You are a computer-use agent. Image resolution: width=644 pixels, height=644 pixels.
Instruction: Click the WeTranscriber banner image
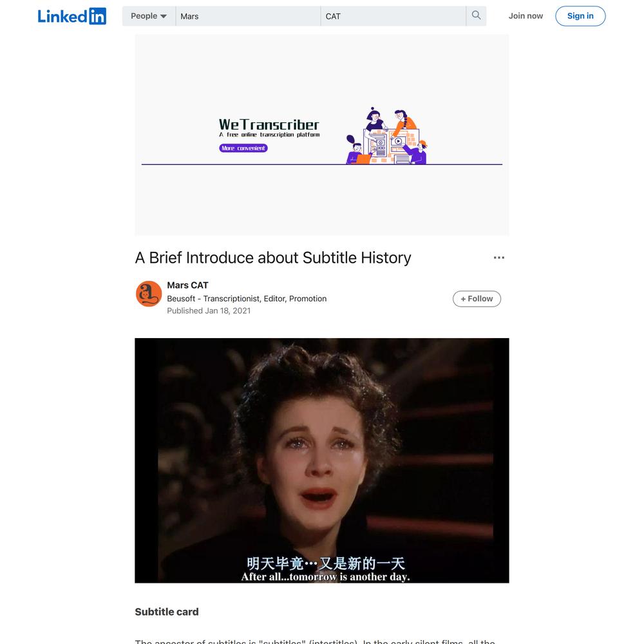[321, 135]
